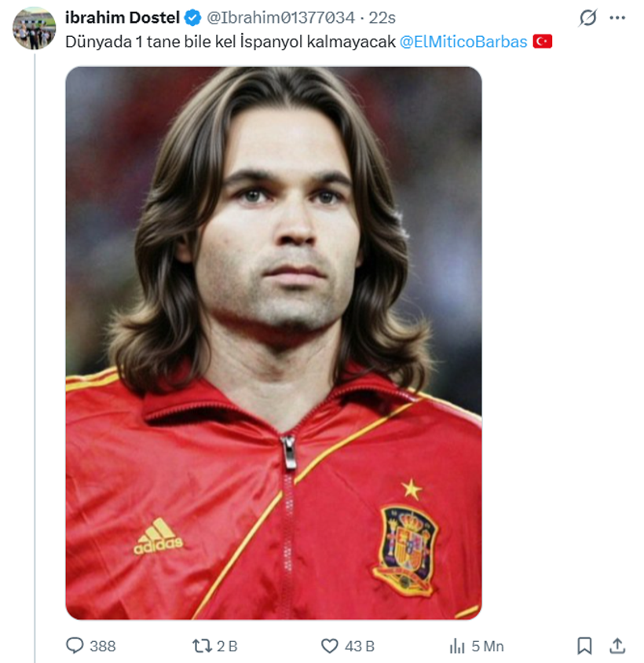Like the post with the heart
This screenshot has width=644, height=663.
(x=330, y=646)
